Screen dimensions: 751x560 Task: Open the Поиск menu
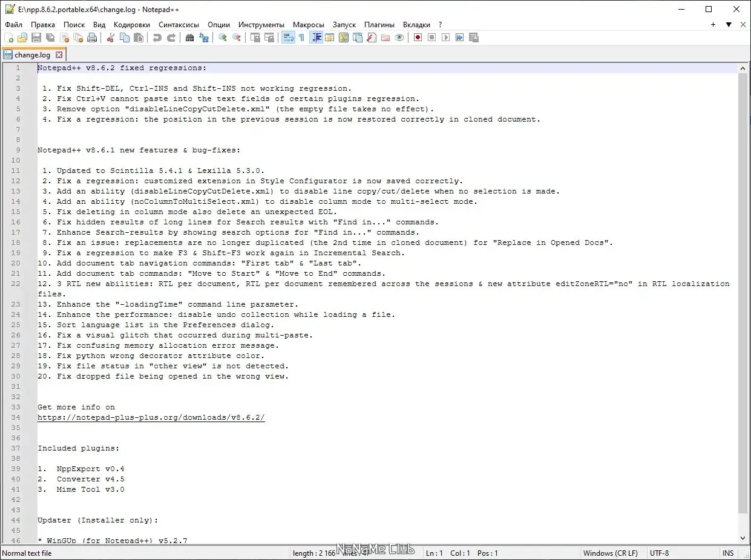coord(74,25)
